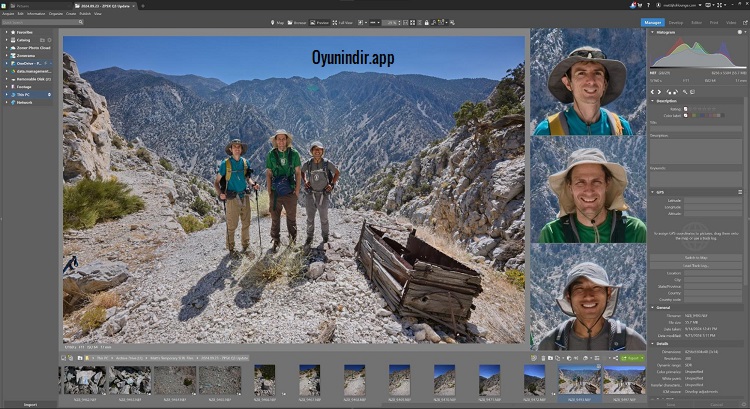Expand the This PC tree node
This screenshot has height=409, width=750.
click(6, 95)
